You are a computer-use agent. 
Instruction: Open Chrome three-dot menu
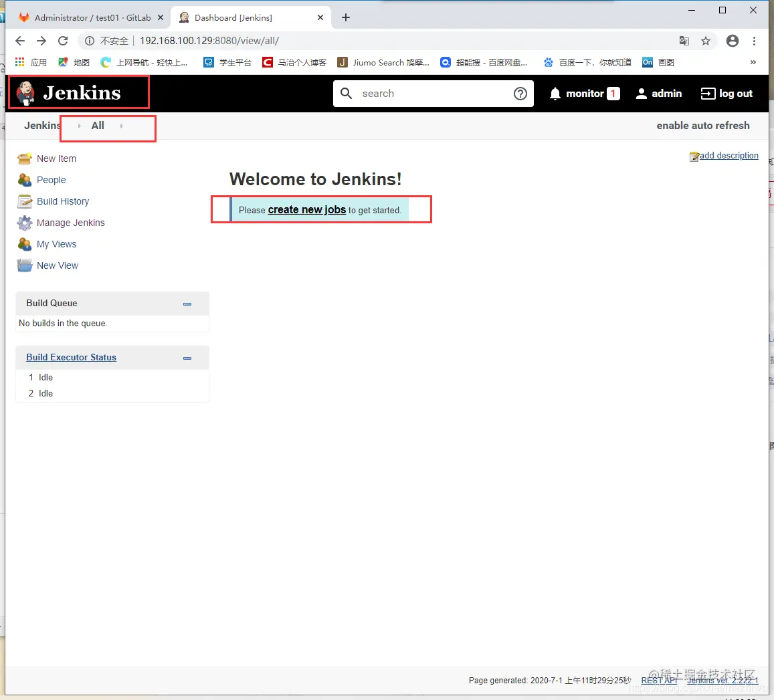[754, 41]
